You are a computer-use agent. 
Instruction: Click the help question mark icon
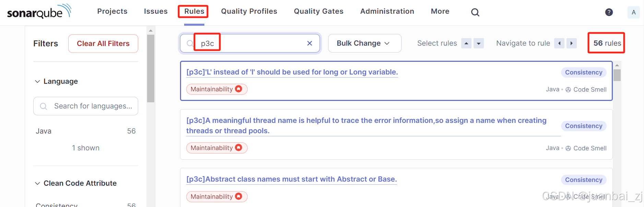pos(609,12)
